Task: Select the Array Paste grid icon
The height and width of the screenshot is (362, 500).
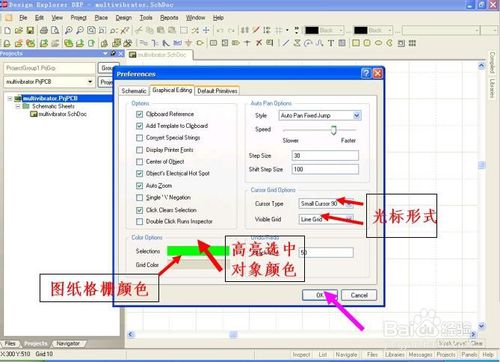Action: pyautogui.click(x=412, y=43)
